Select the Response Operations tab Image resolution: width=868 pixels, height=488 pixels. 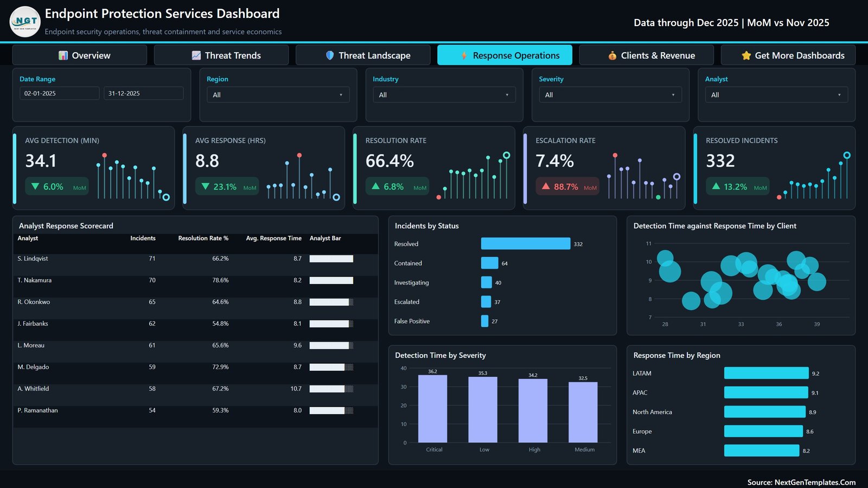505,55
